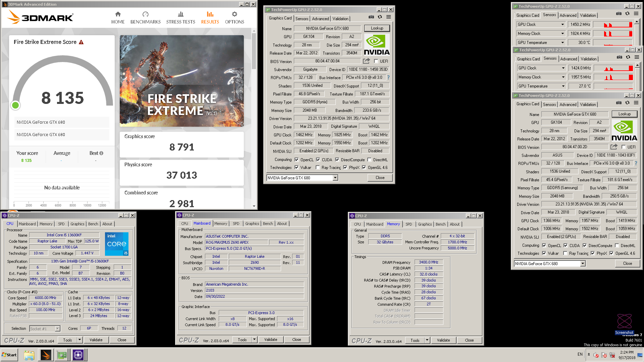Switch to Mainboard tab in left CPU-Z
This screenshot has width=644, height=362.
(27, 224)
